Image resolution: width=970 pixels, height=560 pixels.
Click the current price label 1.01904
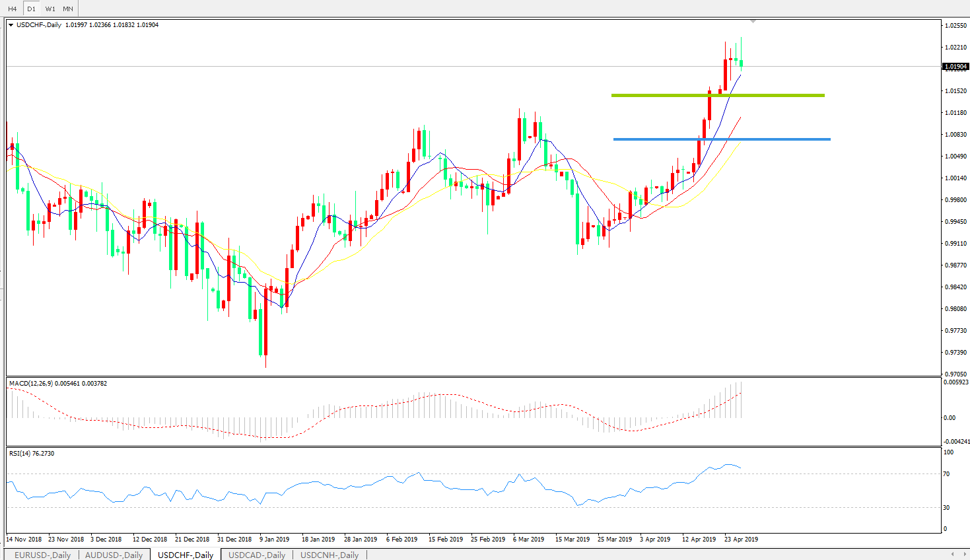click(955, 67)
